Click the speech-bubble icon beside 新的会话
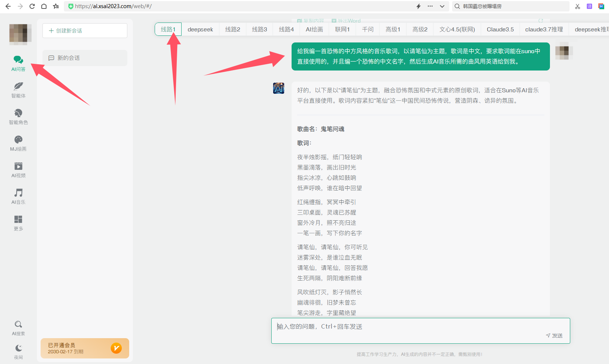Image resolution: width=609 pixels, height=364 pixels. coord(51,58)
